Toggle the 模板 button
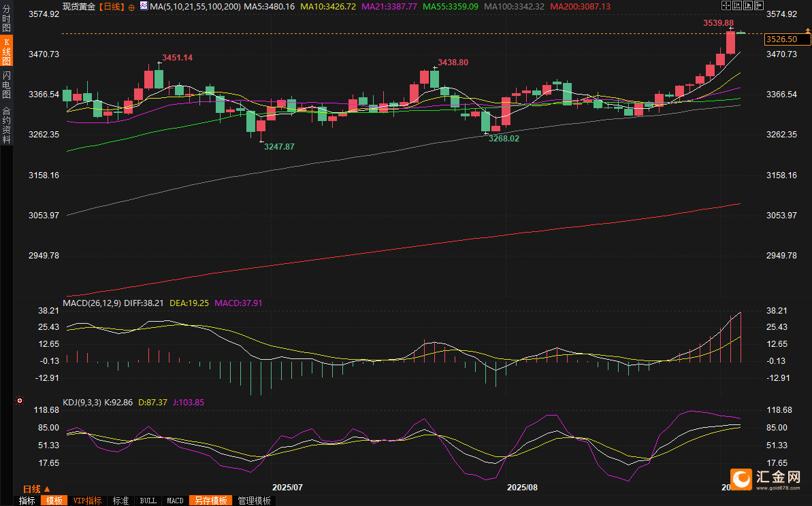The height and width of the screenshot is (506, 812). [x=54, y=501]
